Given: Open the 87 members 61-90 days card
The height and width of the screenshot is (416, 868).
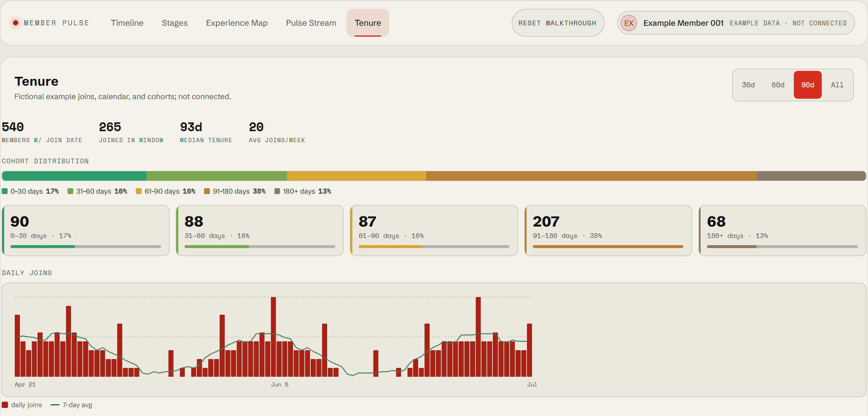Looking at the screenshot, I should coord(434,230).
